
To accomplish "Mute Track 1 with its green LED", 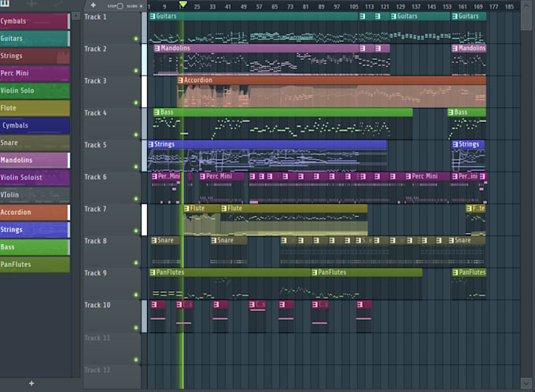I will point(136,39).
